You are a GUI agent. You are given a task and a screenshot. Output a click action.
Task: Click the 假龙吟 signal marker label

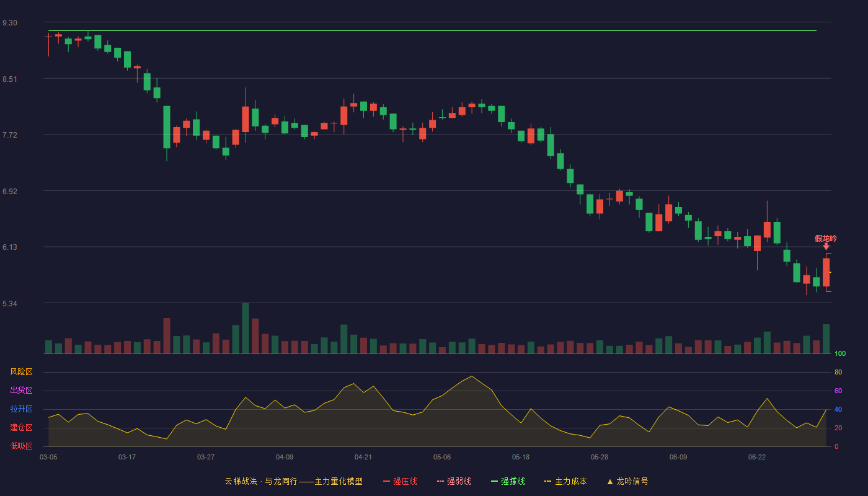[x=826, y=239]
